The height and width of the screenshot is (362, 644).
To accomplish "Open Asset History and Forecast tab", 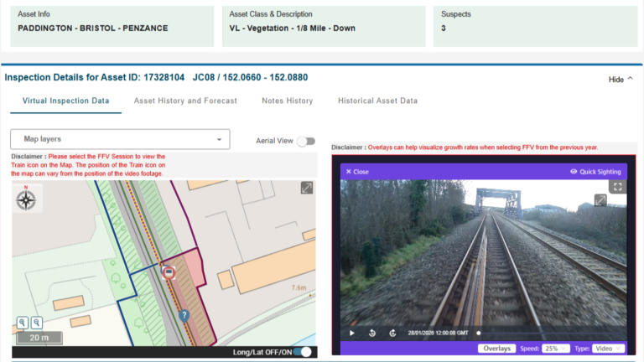I will pos(185,101).
